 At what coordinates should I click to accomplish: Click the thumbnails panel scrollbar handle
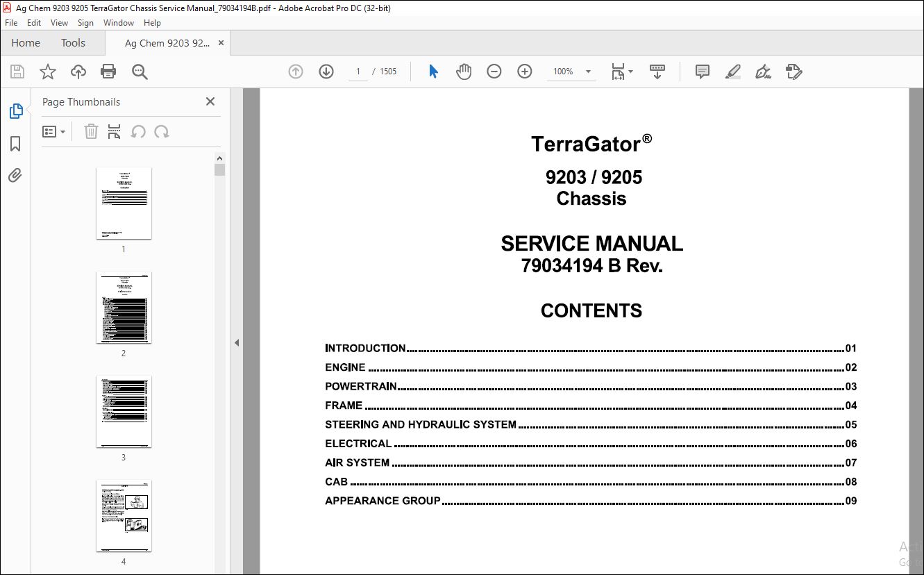[219, 170]
